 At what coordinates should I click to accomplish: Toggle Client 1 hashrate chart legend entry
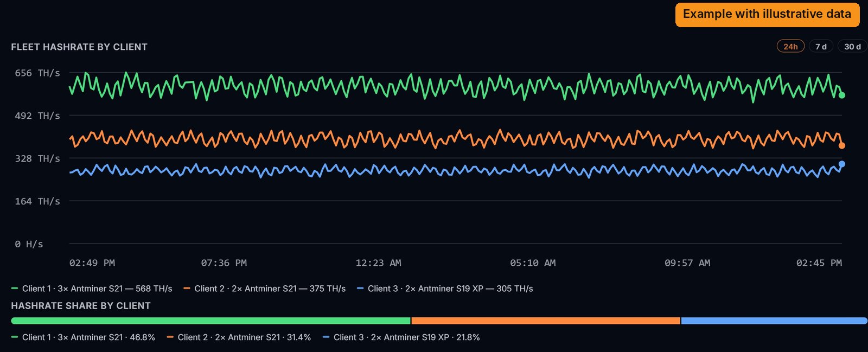tap(92, 289)
